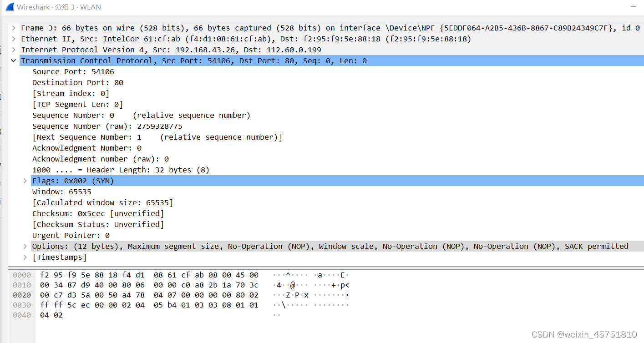This screenshot has height=343, width=644.
Task: Select the [Stream index: 0] line
Action: coord(71,93)
